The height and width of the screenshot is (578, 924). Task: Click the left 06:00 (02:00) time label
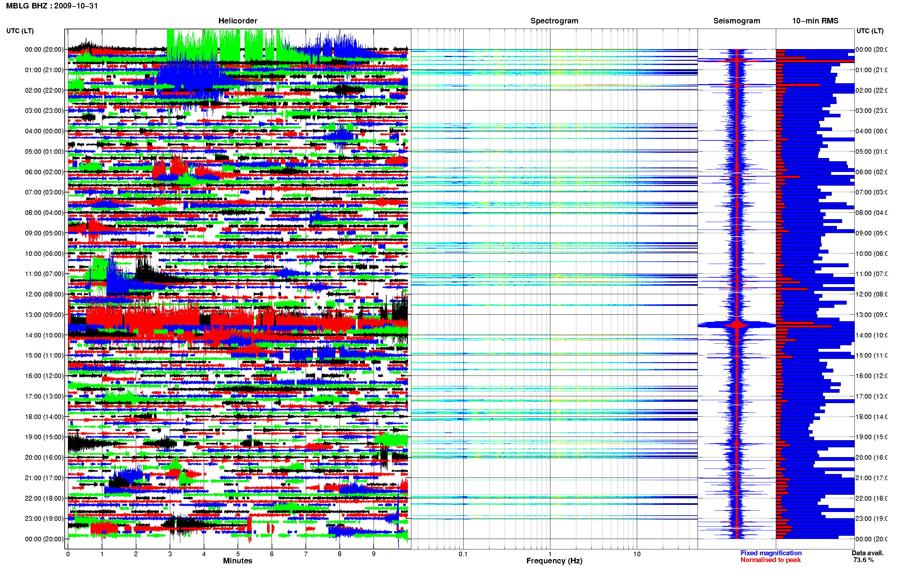tap(44, 172)
